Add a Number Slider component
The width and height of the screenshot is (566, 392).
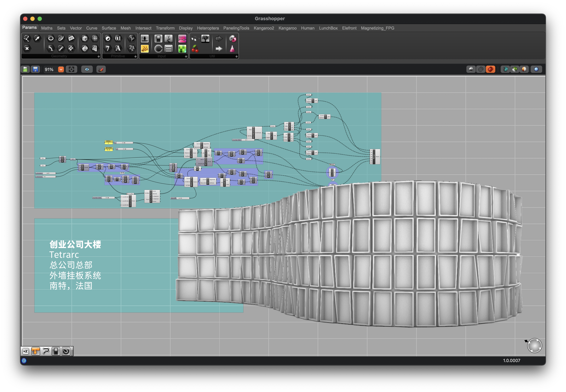click(x=145, y=38)
